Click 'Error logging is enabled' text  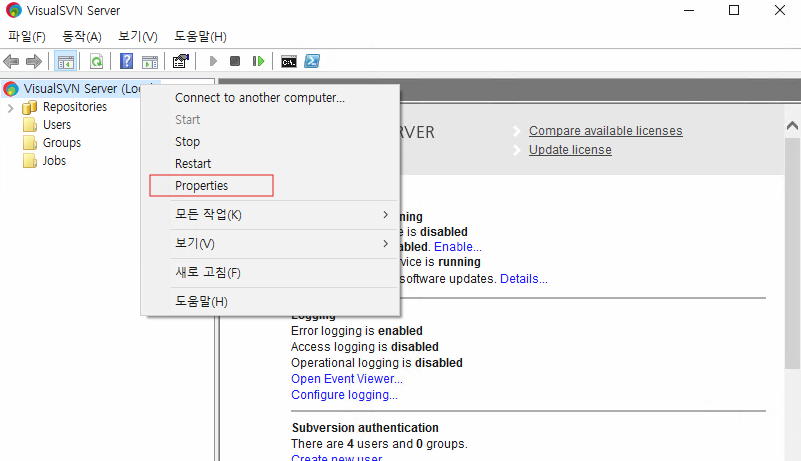(357, 331)
